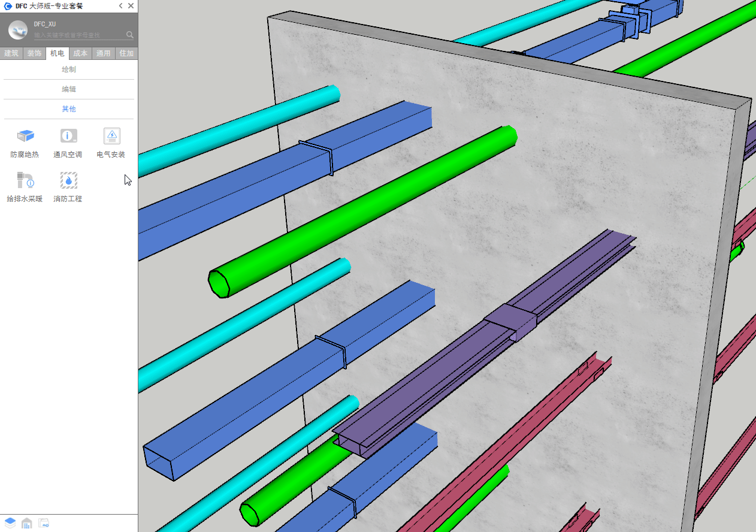
Task: Click the blue layers icon at panel bottom
Action: click(10, 523)
